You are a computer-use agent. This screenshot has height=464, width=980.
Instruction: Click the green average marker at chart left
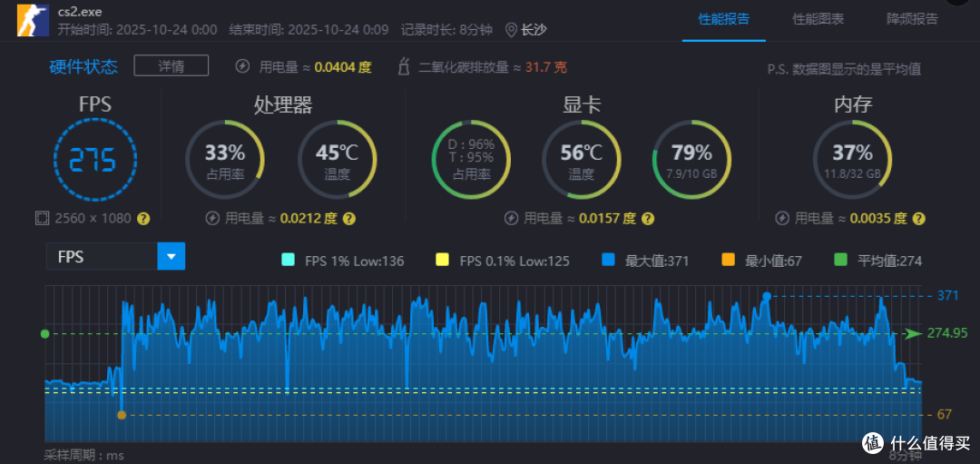(45, 334)
